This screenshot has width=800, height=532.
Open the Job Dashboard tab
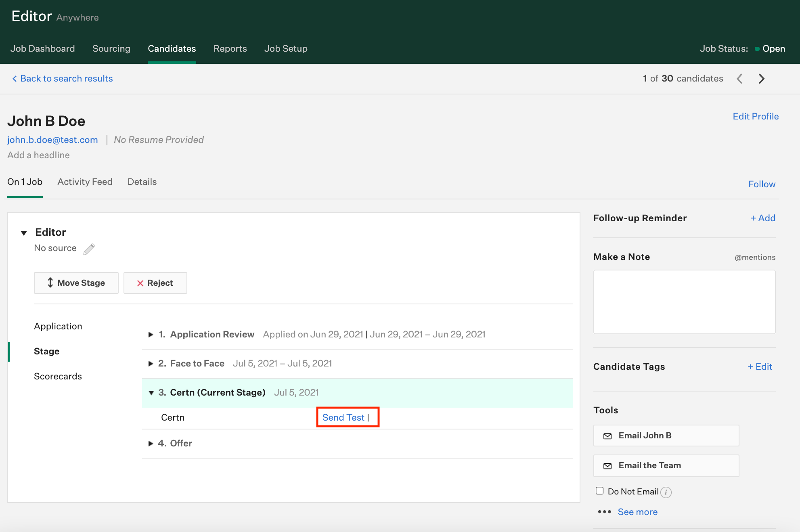point(42,48)
